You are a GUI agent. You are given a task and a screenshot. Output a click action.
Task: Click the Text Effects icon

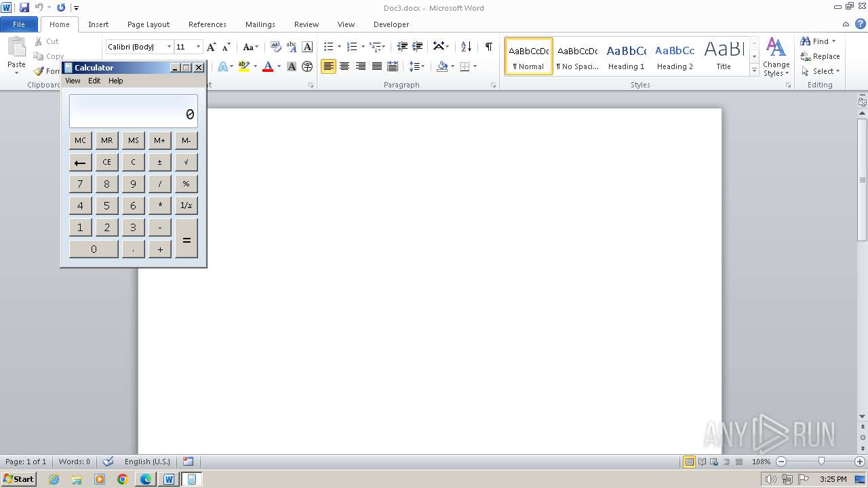pos(222,66)
